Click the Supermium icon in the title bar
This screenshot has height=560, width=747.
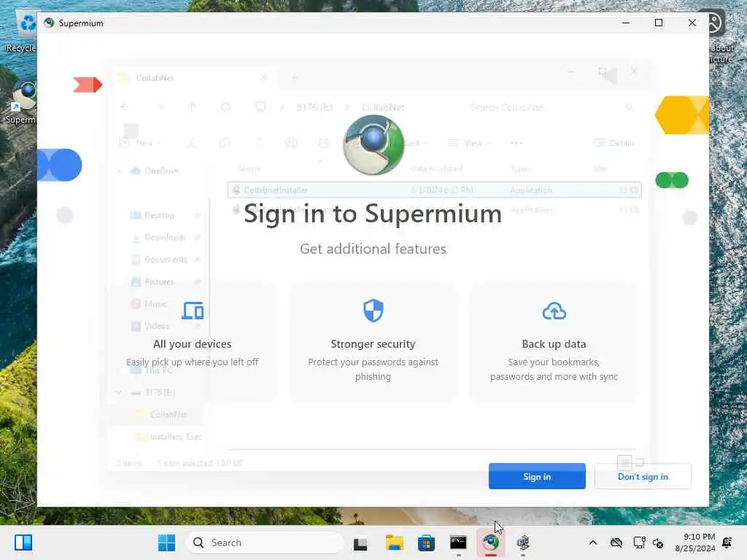pos(49,23)
